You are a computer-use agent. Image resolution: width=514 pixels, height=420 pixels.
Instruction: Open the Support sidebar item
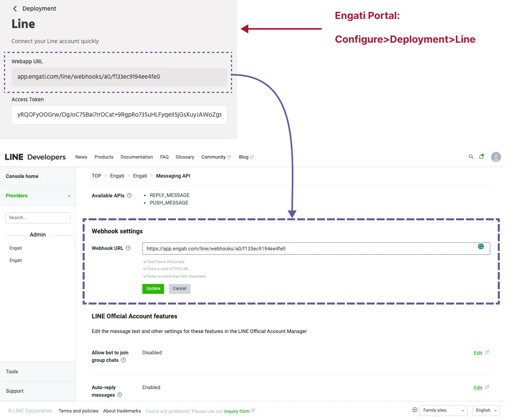click(38, 391)
